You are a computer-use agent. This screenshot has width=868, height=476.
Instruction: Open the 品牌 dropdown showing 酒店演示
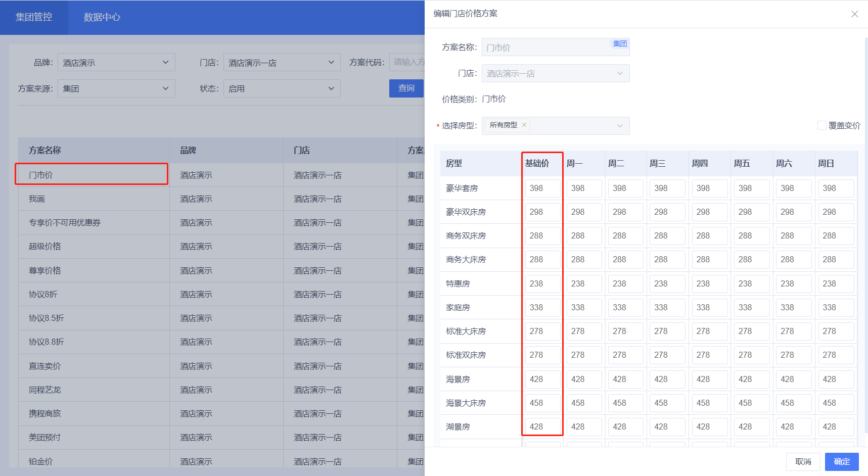(x=116, y=62)
